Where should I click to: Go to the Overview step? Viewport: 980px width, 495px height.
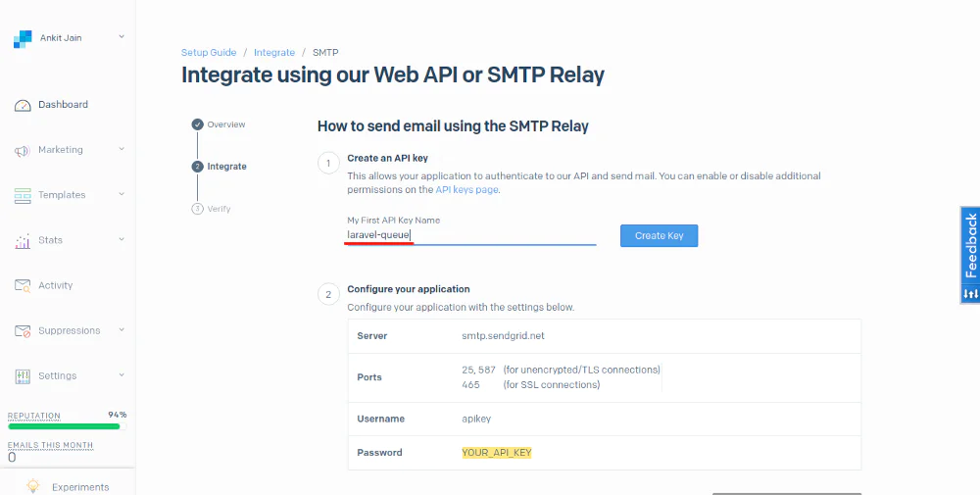225,124
